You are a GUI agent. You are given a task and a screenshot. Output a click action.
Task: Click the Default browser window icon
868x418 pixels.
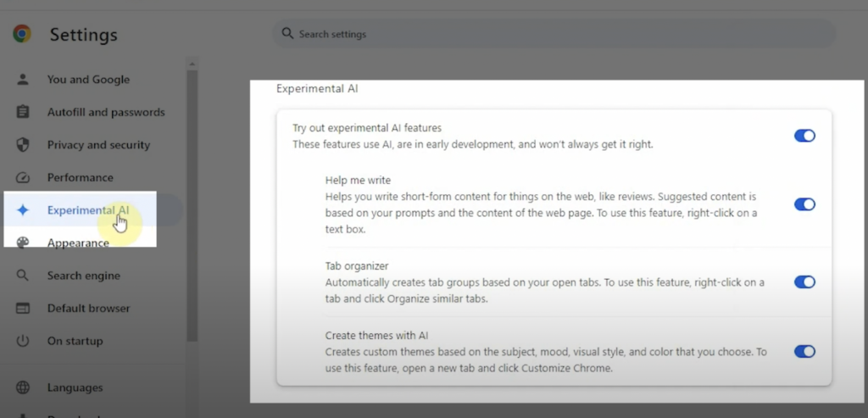click(23, 309)
